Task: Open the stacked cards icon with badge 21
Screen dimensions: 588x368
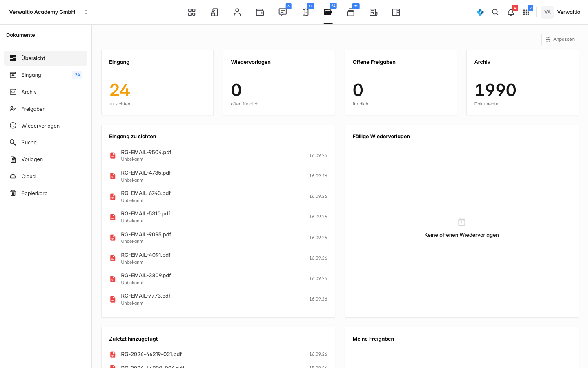Action: coord(351,12)
